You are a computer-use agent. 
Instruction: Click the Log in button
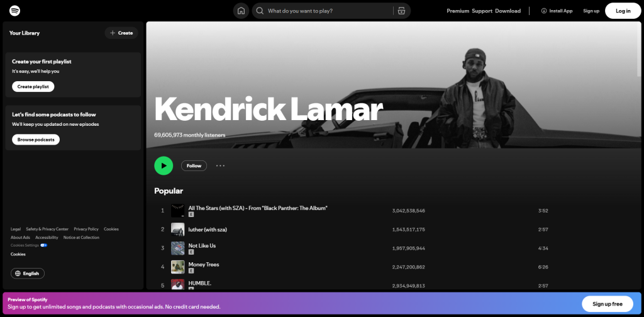623,11
